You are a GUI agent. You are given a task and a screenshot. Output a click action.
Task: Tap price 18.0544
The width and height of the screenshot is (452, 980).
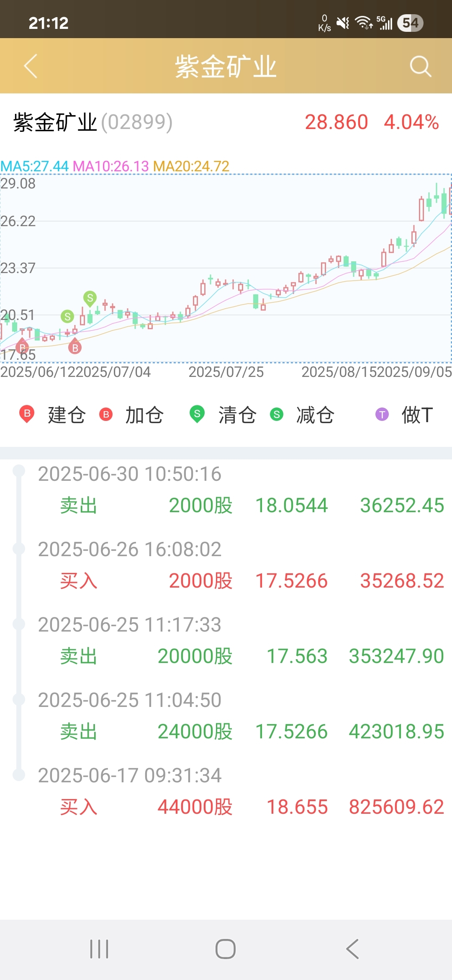pyautogui.click(x=291, y=505)
